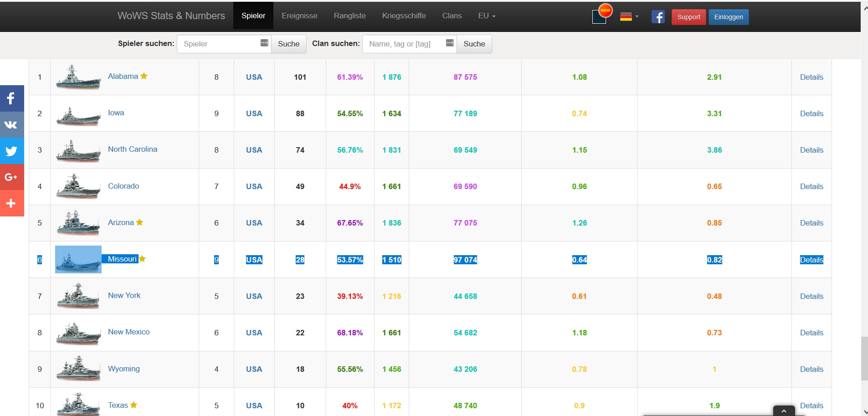Navigate to the Clans page

click(x=452, y=15)
